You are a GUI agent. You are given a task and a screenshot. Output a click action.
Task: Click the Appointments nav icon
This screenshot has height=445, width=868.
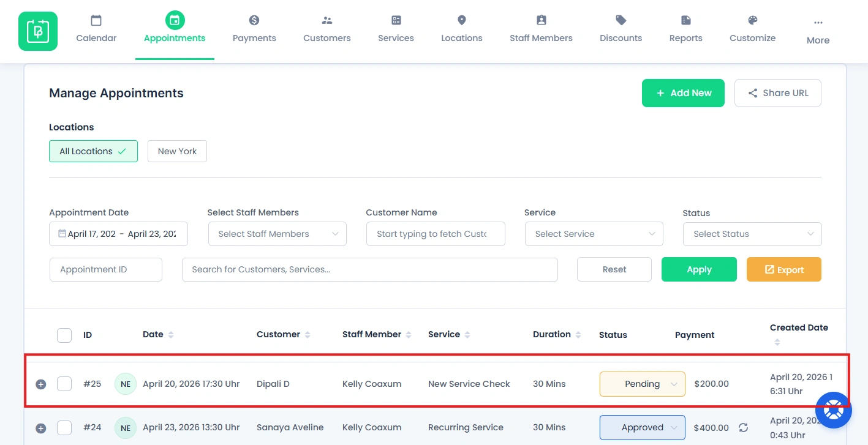pyautogui.click(x=175, y=20)
